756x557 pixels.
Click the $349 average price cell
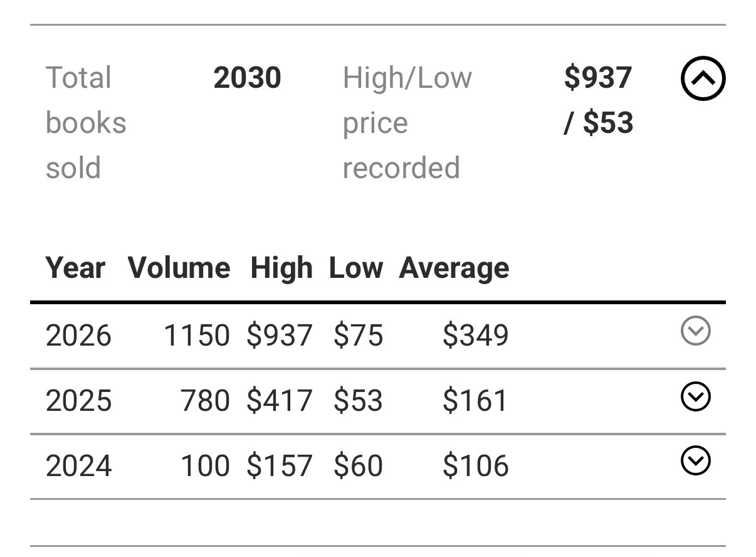(x=475, y=336)
